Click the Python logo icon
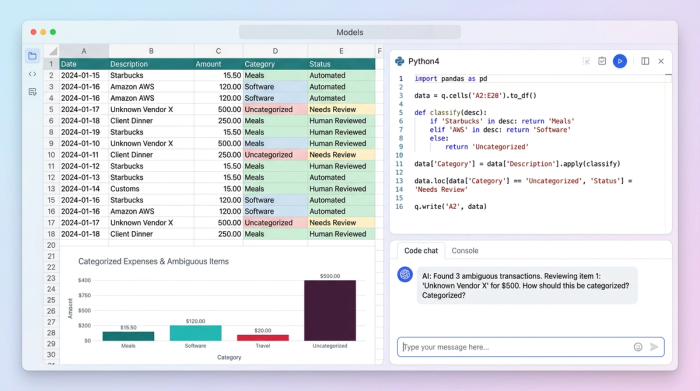700x391 pixels. (400, 61)
